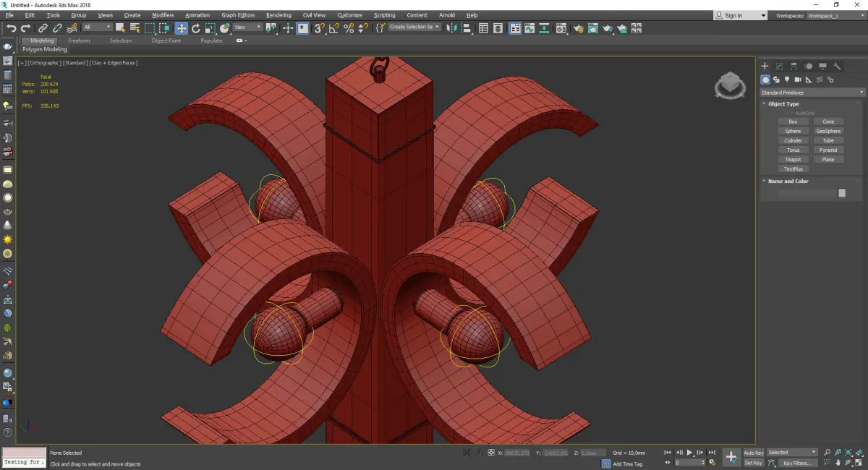Switch to the Freeform ribbon tab
The height and width of the screenshot is (470, 868).
(79, 40)
